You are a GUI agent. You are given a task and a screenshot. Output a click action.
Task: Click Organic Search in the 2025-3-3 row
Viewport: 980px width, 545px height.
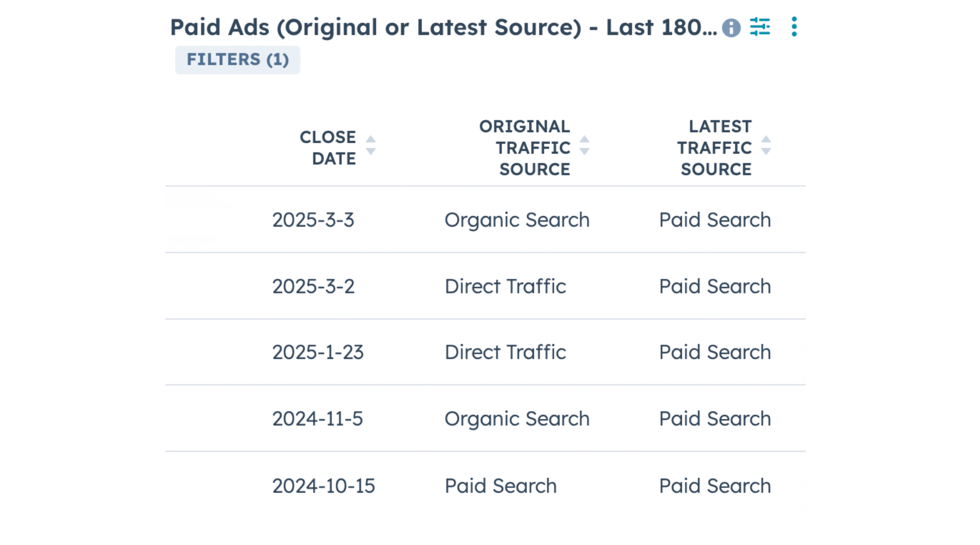point(517,220)
